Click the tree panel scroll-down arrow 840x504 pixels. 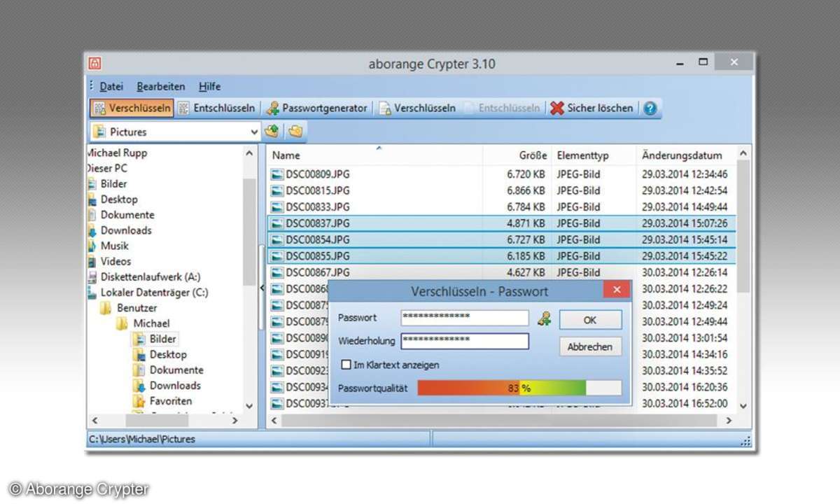click(250, 406)
